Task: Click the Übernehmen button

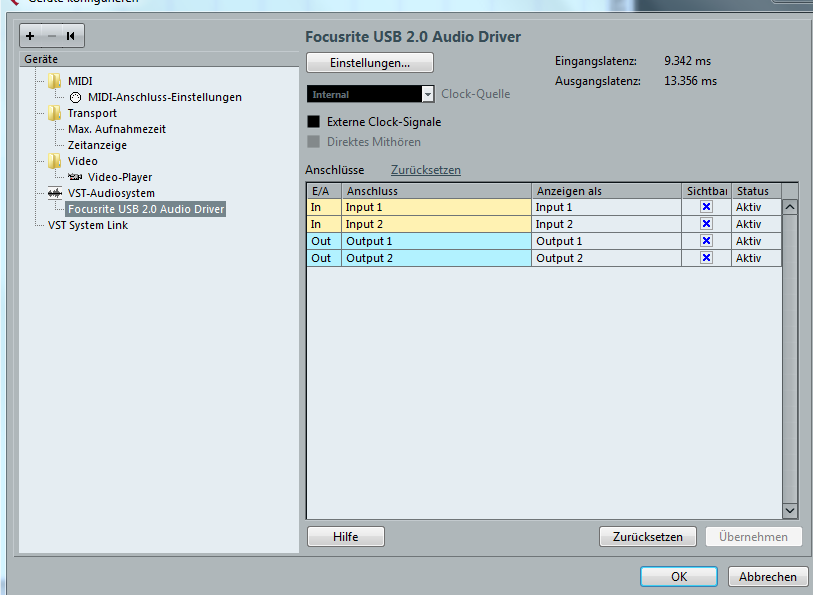Action: point(753,536)
